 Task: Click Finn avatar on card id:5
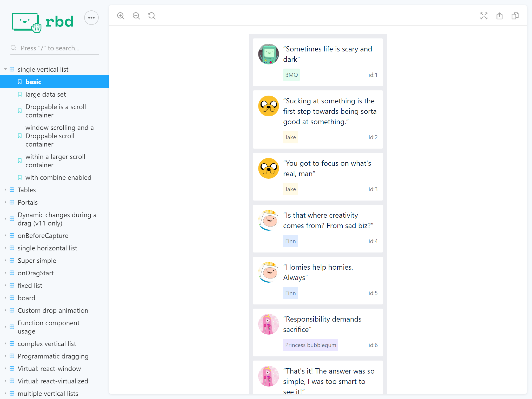pos(269,272)
